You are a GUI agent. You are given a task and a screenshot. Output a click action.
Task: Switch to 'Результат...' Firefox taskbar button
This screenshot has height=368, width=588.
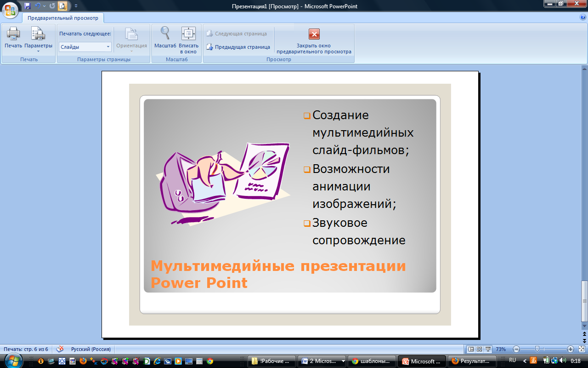(472, 361)
